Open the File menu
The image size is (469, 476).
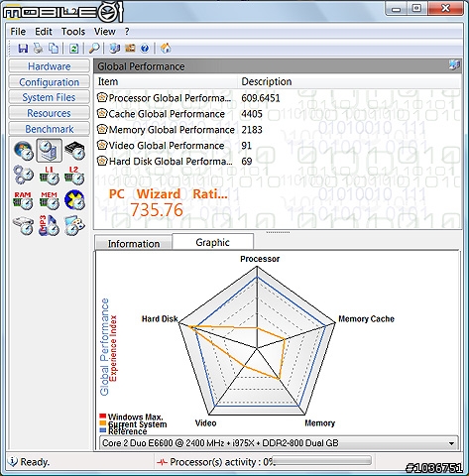[x=18, y=32]
